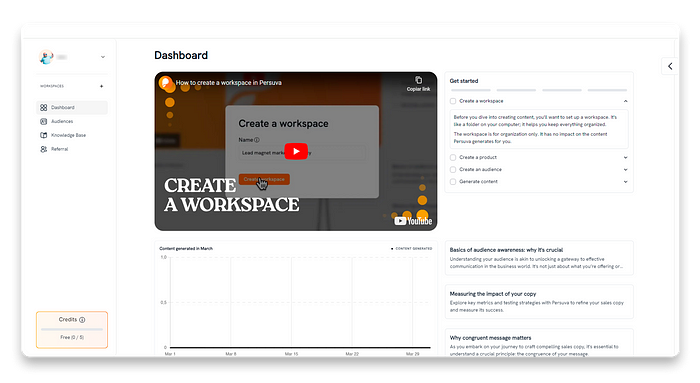Viewport: 700px width, 383px height.
Task: Expand the Generate content step
Action: [625, 182]
